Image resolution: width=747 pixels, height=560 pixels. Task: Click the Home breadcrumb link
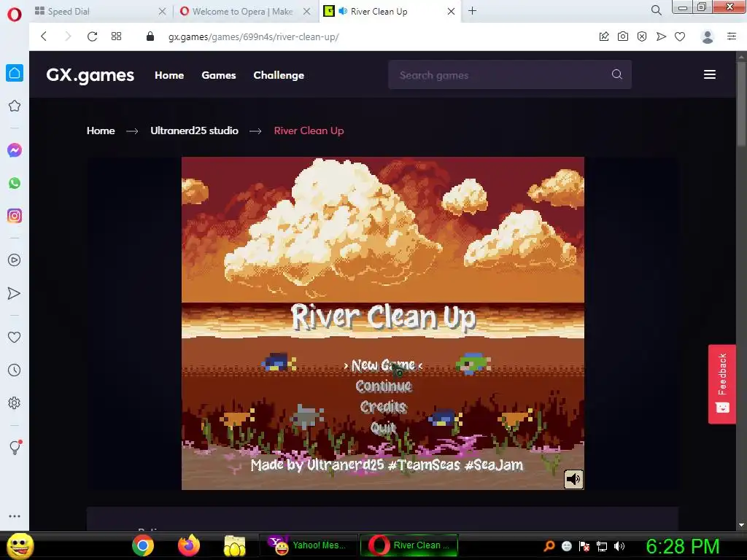[x=101, y=131]
